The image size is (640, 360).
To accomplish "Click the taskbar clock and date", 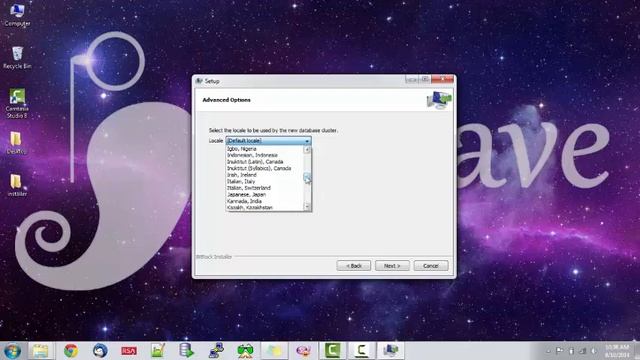I will point(618,351).
